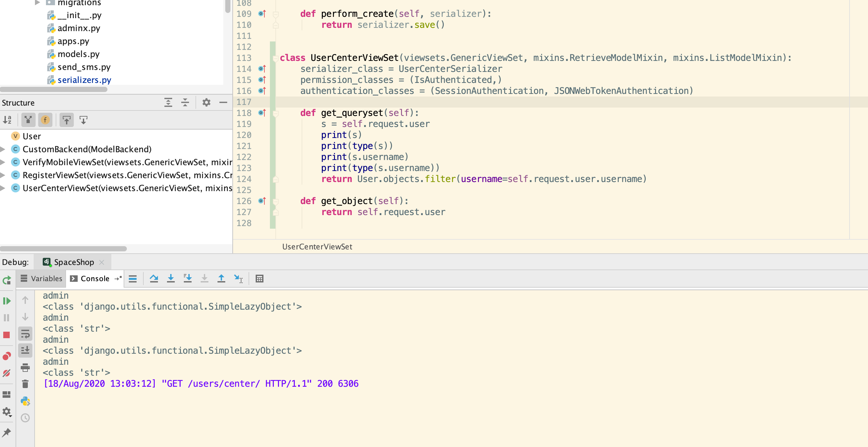
Task: Force step into, greyed arrow
Action: 205,279
